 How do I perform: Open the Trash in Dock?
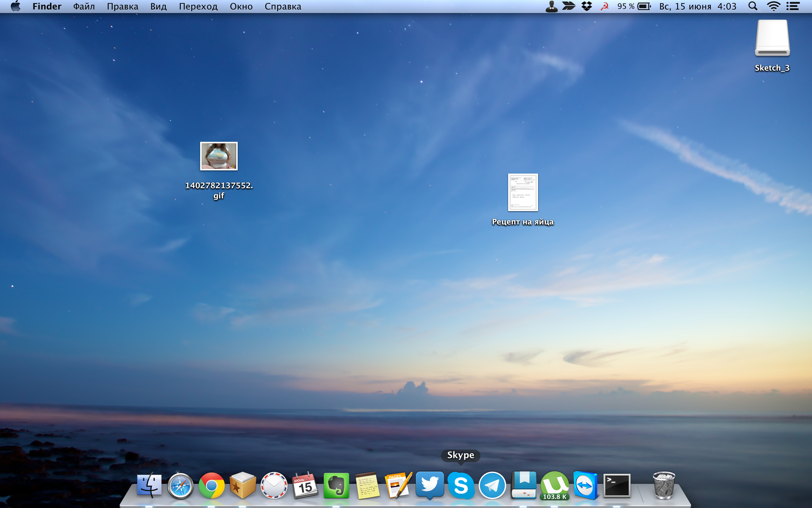click(663, 485)
